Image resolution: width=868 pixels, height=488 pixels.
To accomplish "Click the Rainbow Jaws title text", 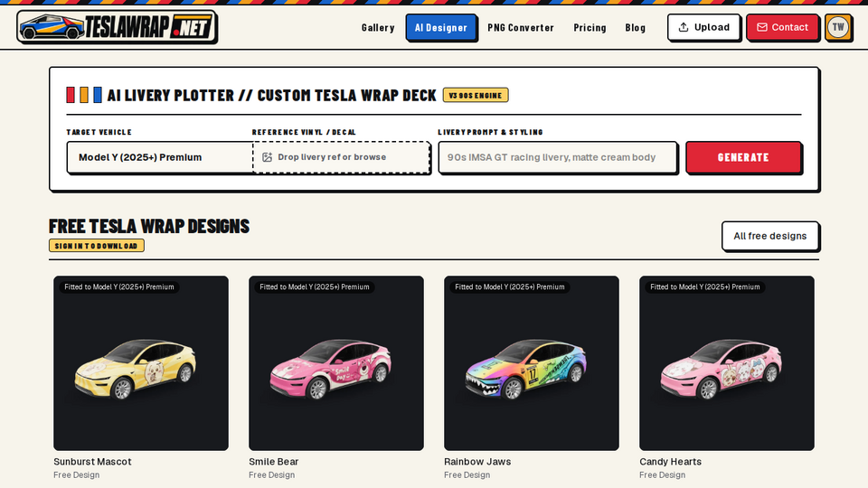I will 477,462.
